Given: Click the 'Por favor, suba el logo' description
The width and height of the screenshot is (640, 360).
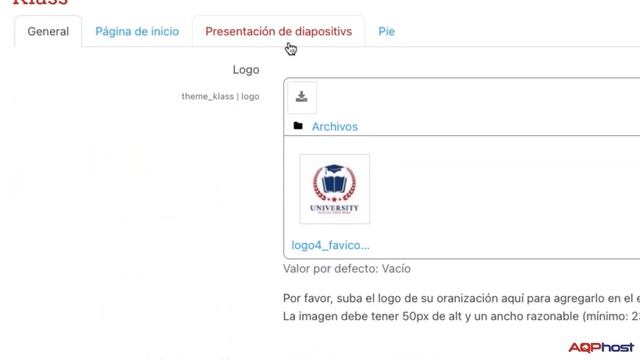Looking at the screenshot, I should (x=461, y=307).
